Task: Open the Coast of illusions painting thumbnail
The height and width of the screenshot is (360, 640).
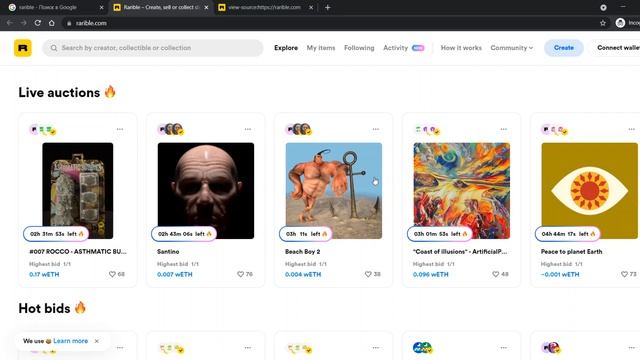Action: [x=462, y=191]
